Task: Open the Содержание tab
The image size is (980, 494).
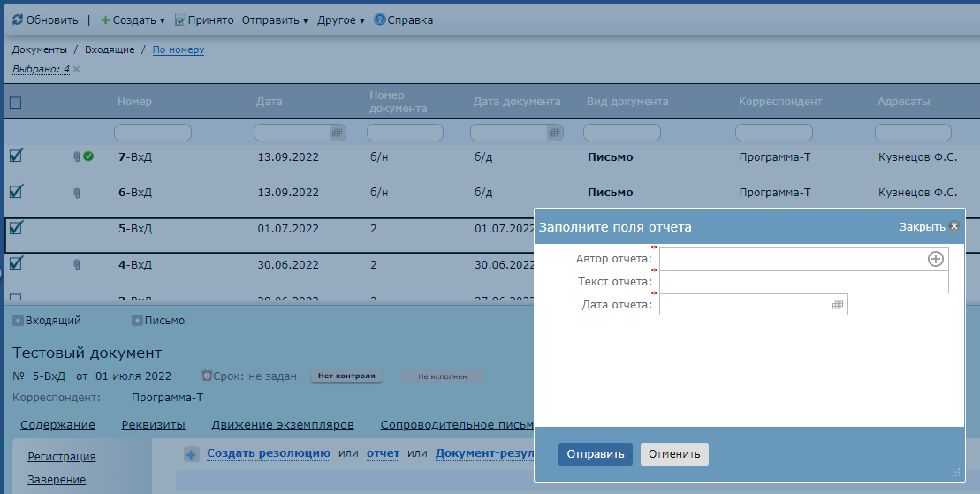Action: pyautogui.click(x=57, y=425)
